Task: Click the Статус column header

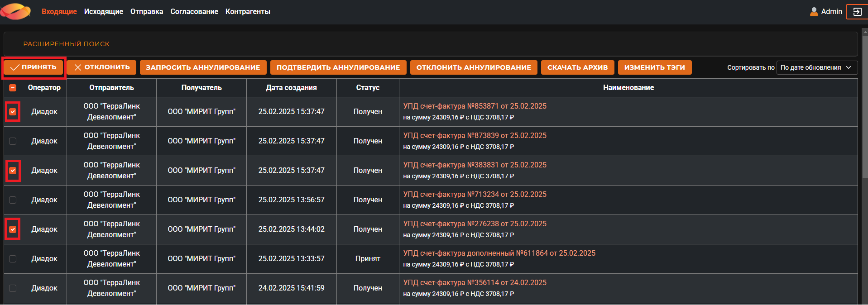Action: (x=368, y=88)
